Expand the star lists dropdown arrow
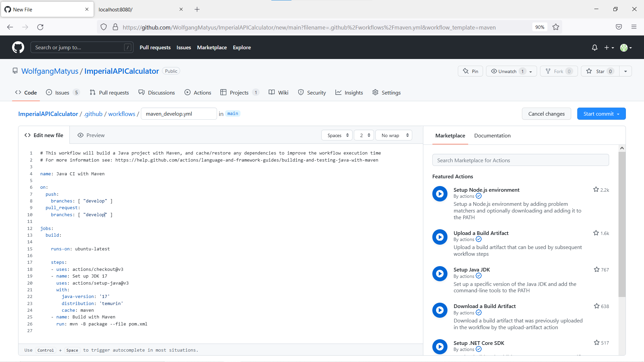This screenshot has height=362, width=644. coord(626,71)
